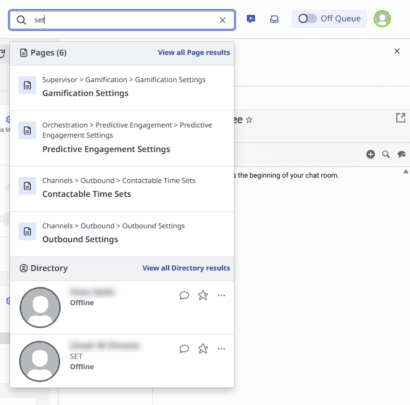The height and width of the screenshot is (405, 410).
Task: Open the Predictive Engagement Settings result
Action: point(122,138)
